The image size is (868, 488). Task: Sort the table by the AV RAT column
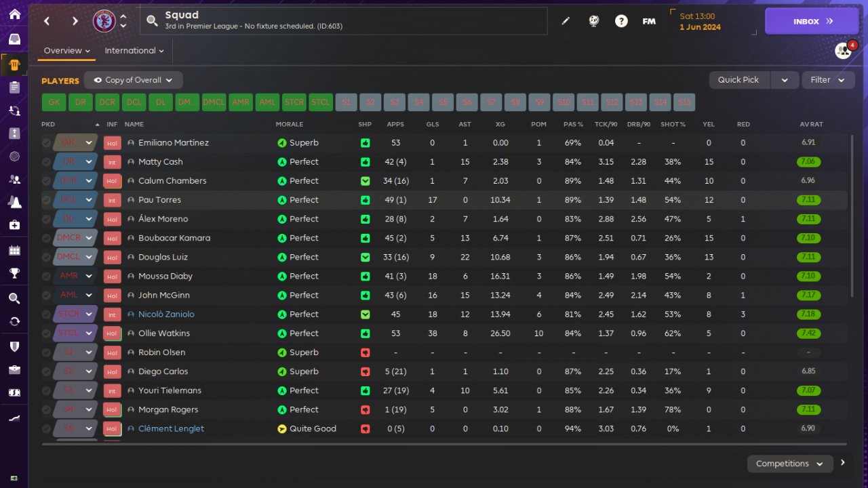(811, 125)
